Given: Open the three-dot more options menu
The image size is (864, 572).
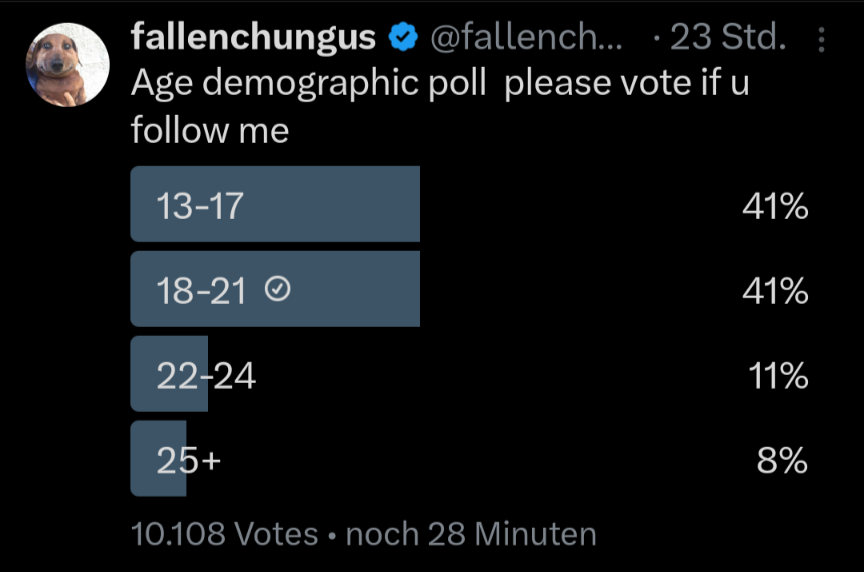Looking at the screenshot, I should tap(822, 39).
